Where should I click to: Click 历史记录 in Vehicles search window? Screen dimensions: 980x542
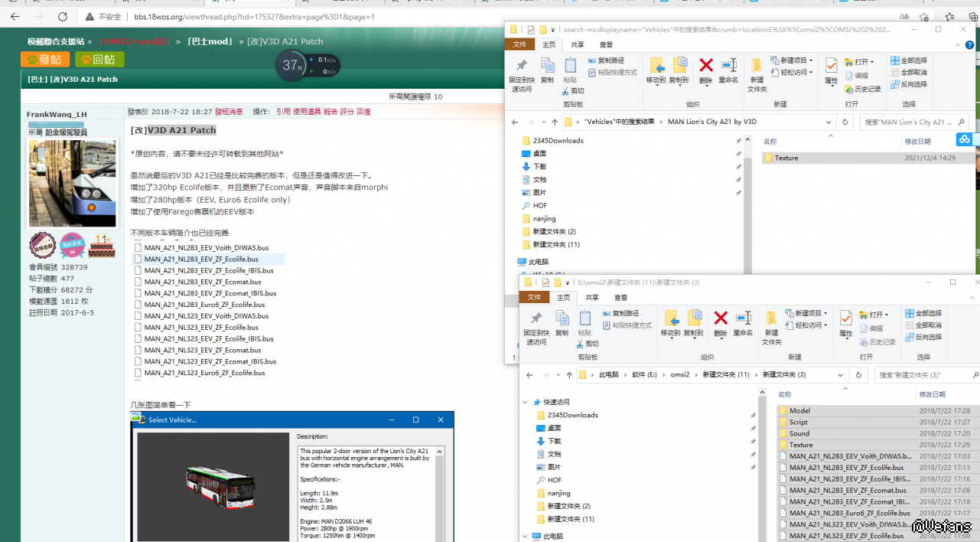click(863, 89)
